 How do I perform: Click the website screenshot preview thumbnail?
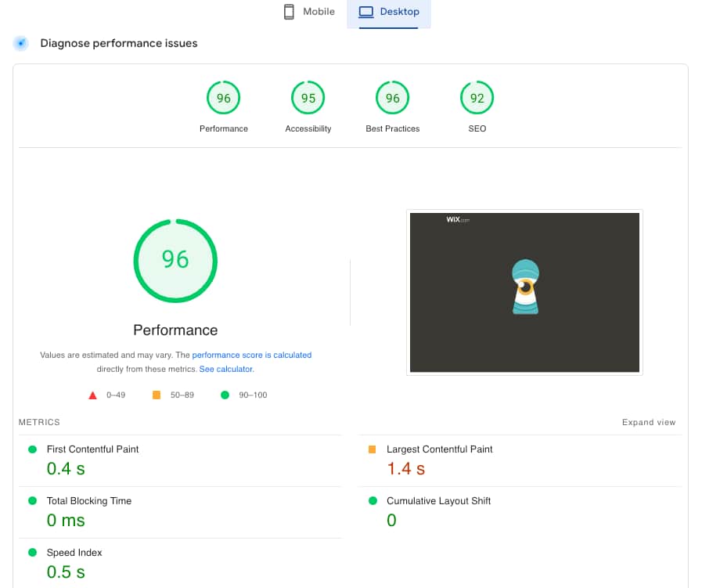[524, 292]
